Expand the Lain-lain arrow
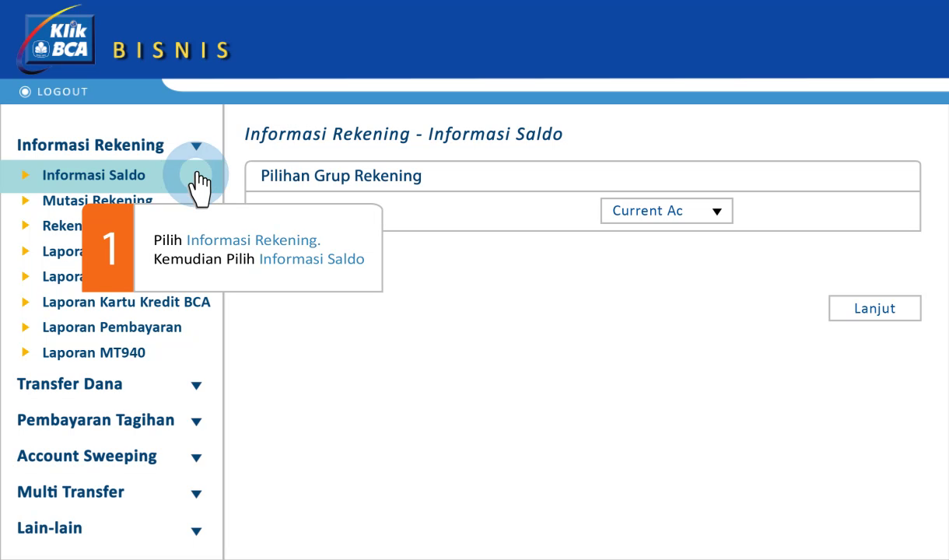Screen dimensions: 949x560 [196, 530]
